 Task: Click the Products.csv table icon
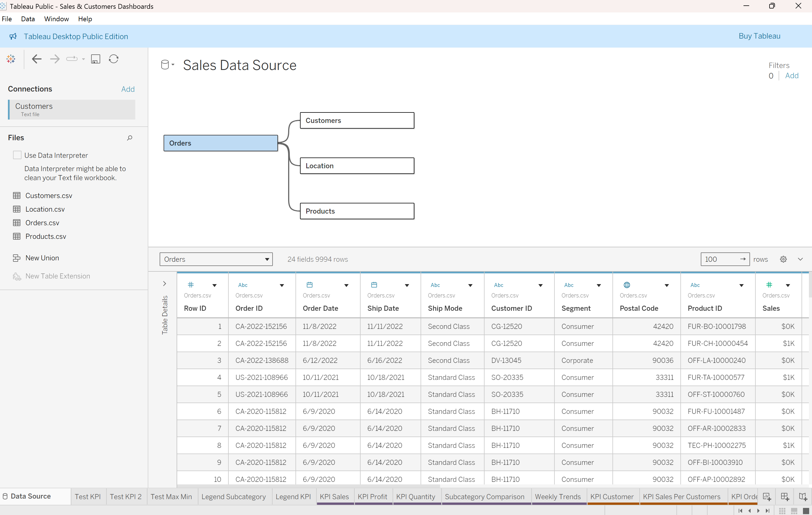coord(16,236)
